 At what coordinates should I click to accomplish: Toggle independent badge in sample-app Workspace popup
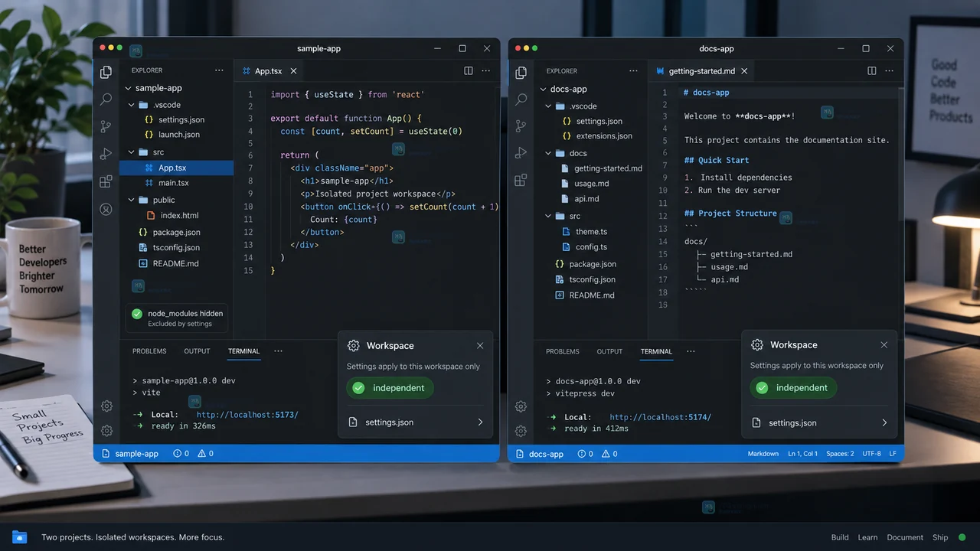[x=390, y=388]
